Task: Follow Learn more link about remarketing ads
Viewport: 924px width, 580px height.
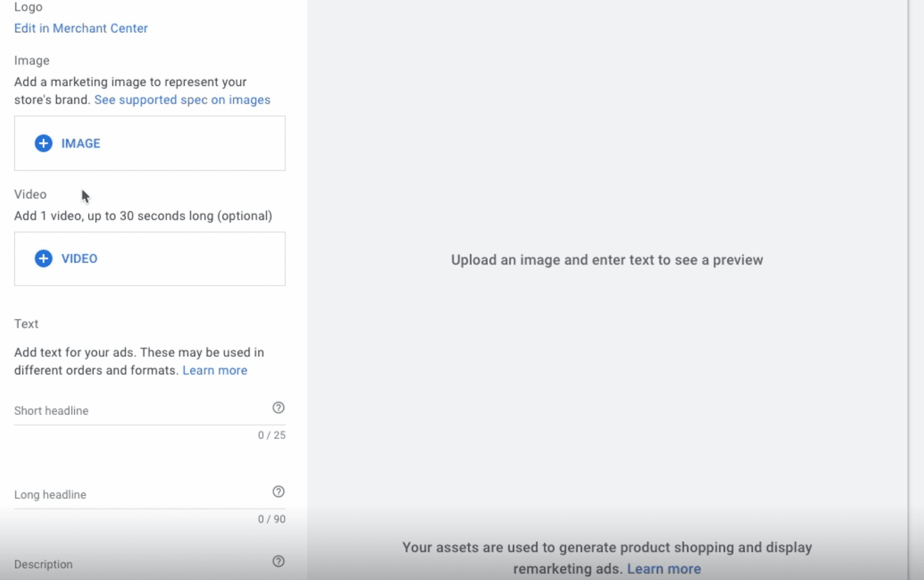Action: point(664,569)
